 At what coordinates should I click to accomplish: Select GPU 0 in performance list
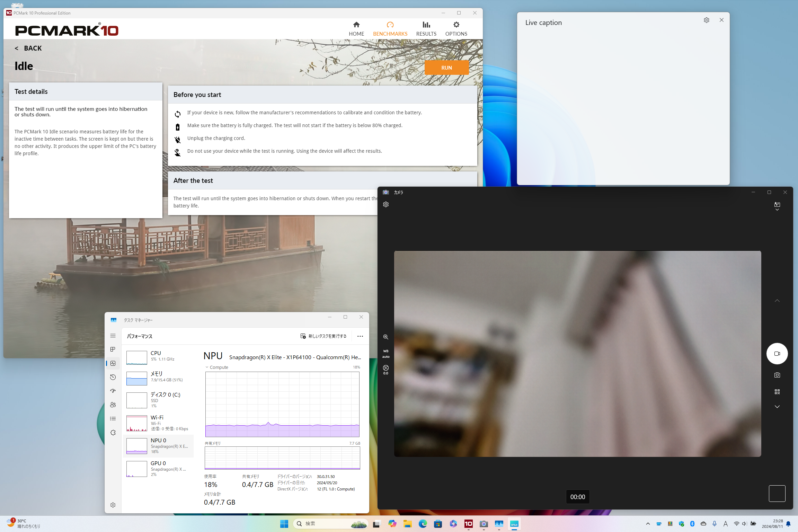pyautogui.click(x=158, y=468)
